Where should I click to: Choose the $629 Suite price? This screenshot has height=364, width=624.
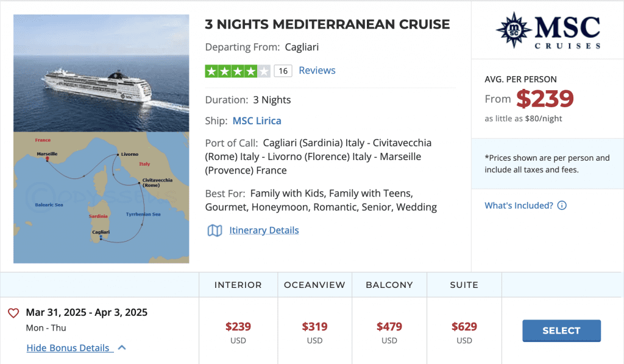pyautogui.click(x=464, y=327)
